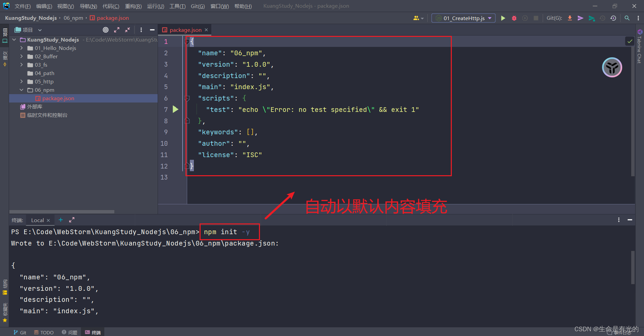Viewport: 644px width, 336px height.
Task: Expand the 02_Buffer folder
Action: click(x=21, y=56)
